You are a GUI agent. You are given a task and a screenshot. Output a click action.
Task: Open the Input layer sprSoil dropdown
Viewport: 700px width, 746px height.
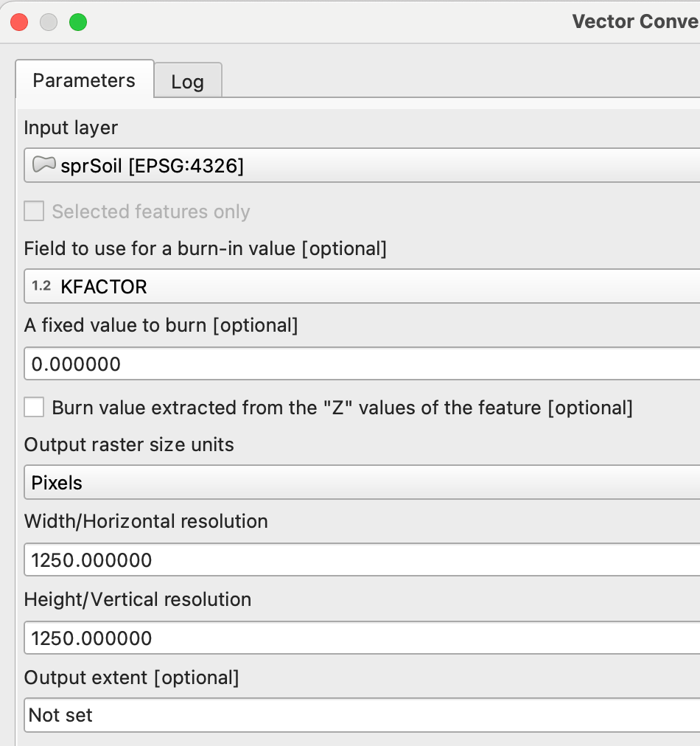click(x=361, y=167)
